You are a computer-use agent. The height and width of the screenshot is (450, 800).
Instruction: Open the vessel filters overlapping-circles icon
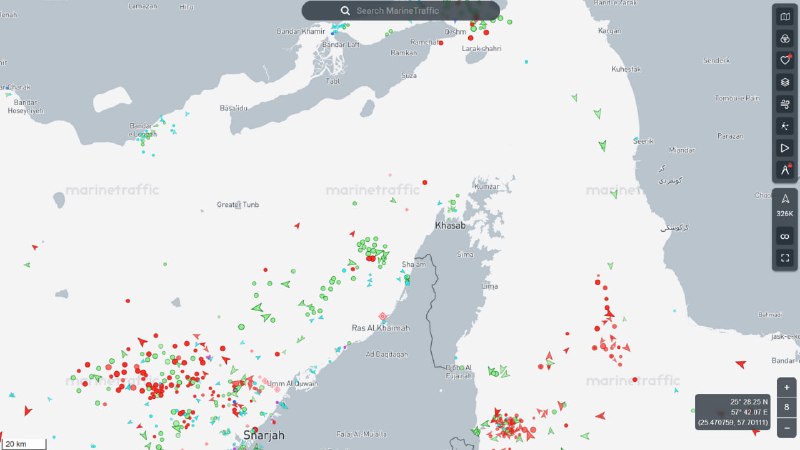point(785,39)
